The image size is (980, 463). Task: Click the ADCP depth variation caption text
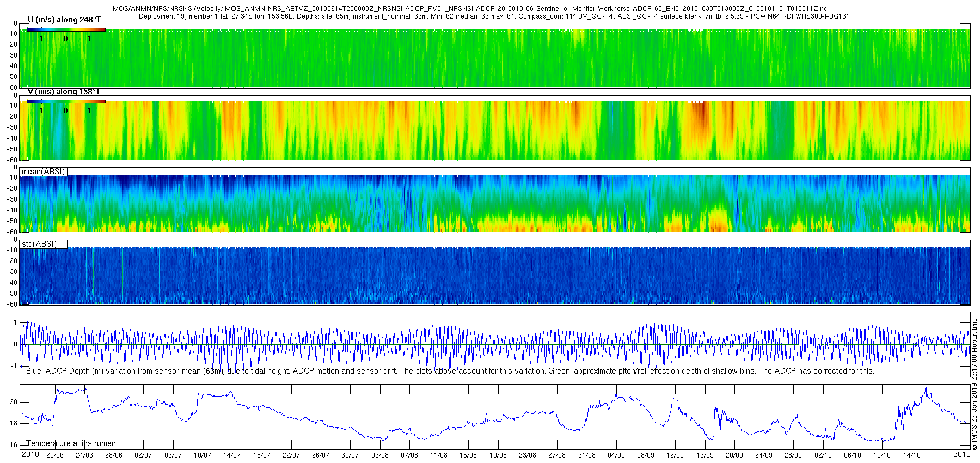click(450, 371)
